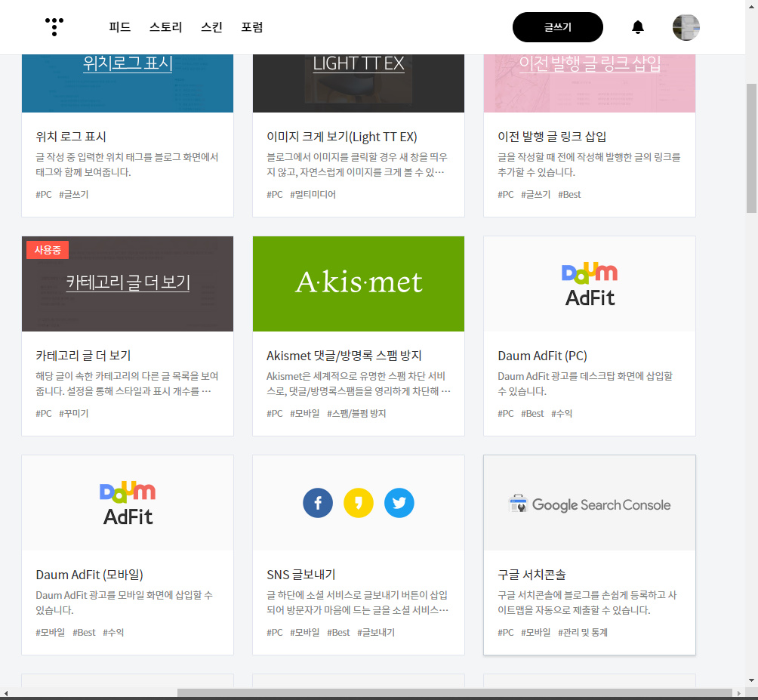
Task: Click the Tistory logo icon
Action: (x=54, y=26)
